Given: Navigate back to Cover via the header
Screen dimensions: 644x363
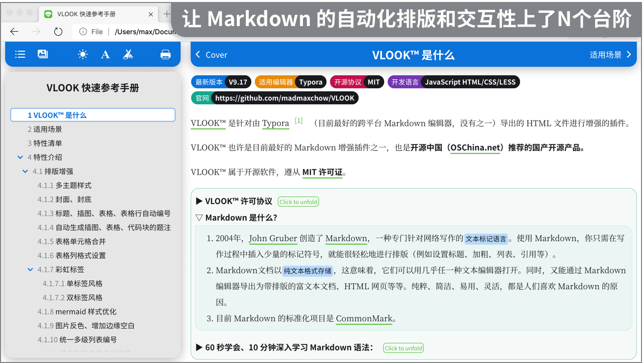Looking at the screenshot, I should click(211, 55).
